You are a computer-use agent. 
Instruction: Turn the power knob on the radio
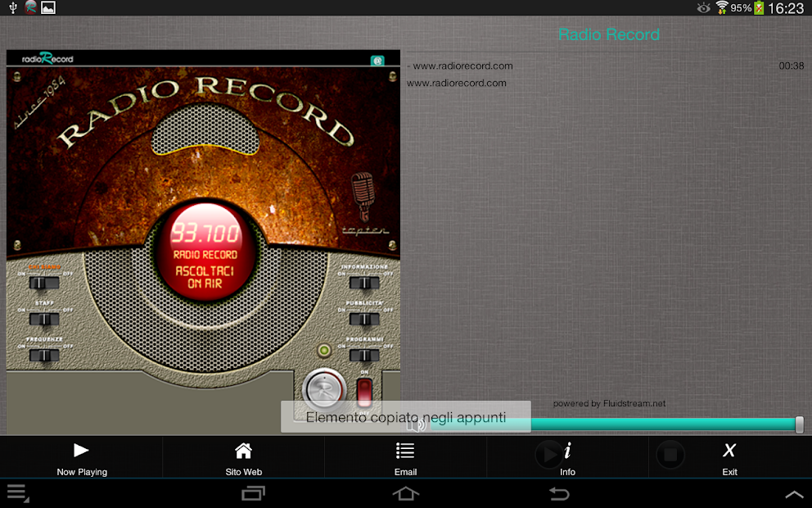click(326, 389)
